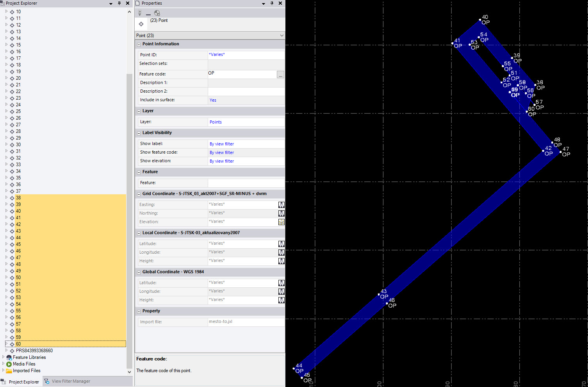Viewport: 588px width, 387px height.
Task: Switch to the Project Explorer tab
Action: pos(23,382)
